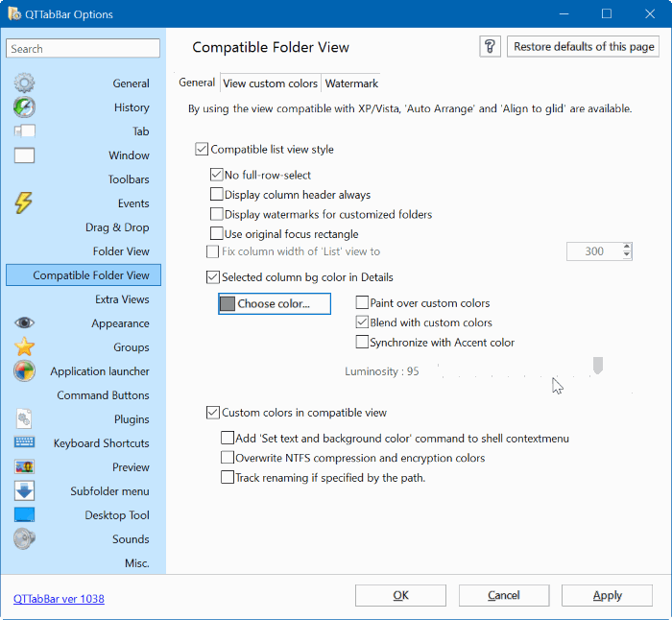Click the Preview picture icon
The width and height of the screenshot is (672, 620).
point(24,466)
